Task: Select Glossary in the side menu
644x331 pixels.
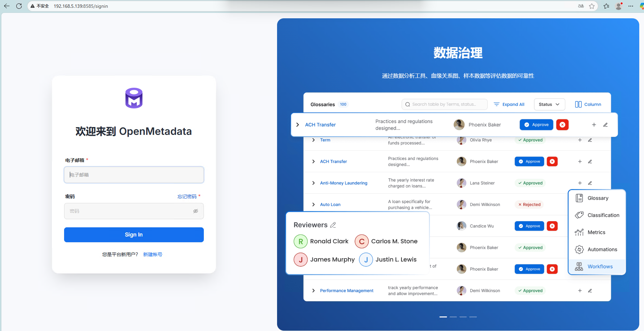Action: click(597, 198)
